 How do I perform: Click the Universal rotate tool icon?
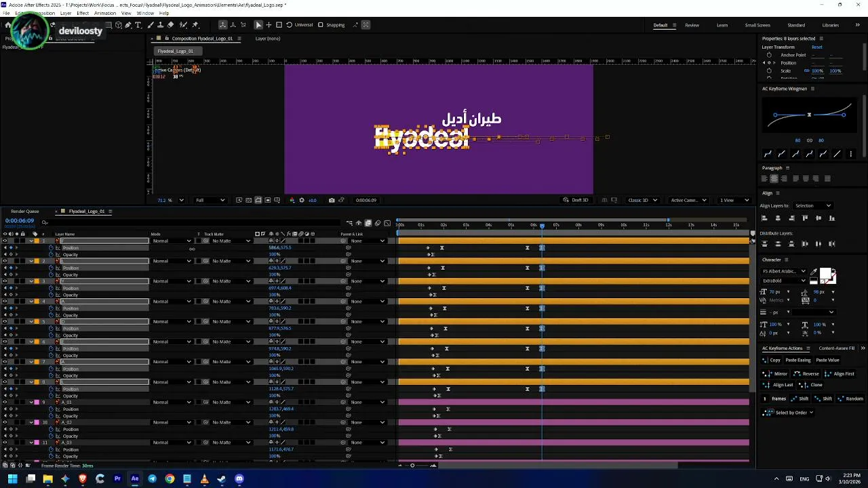289,24
